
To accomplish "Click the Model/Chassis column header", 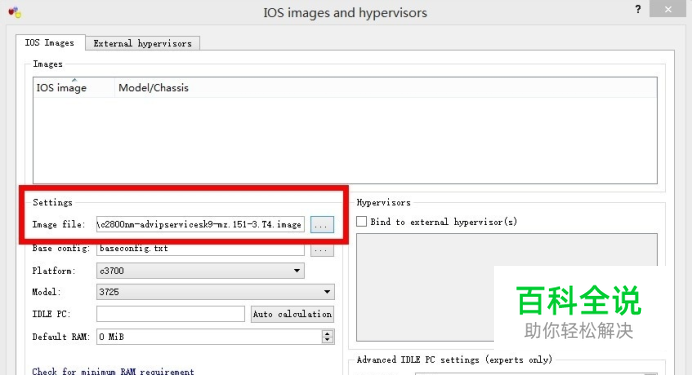I will click(x=153, y=88).
